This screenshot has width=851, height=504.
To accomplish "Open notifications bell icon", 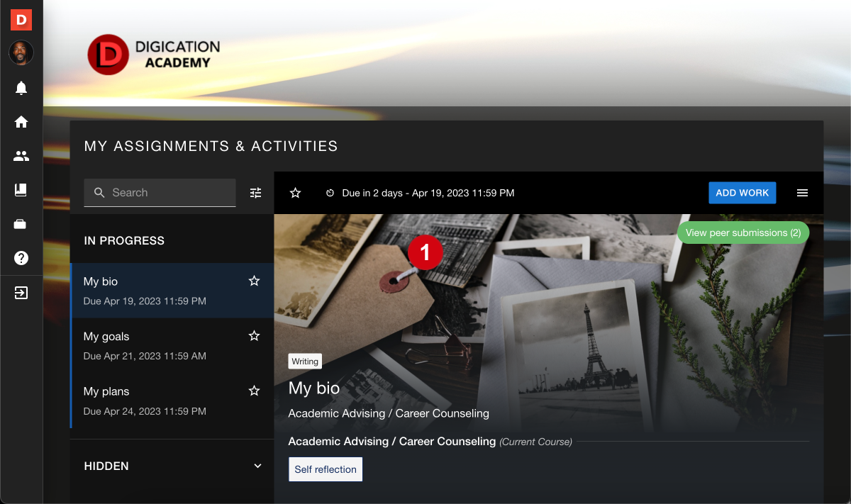I will point(21,88).
